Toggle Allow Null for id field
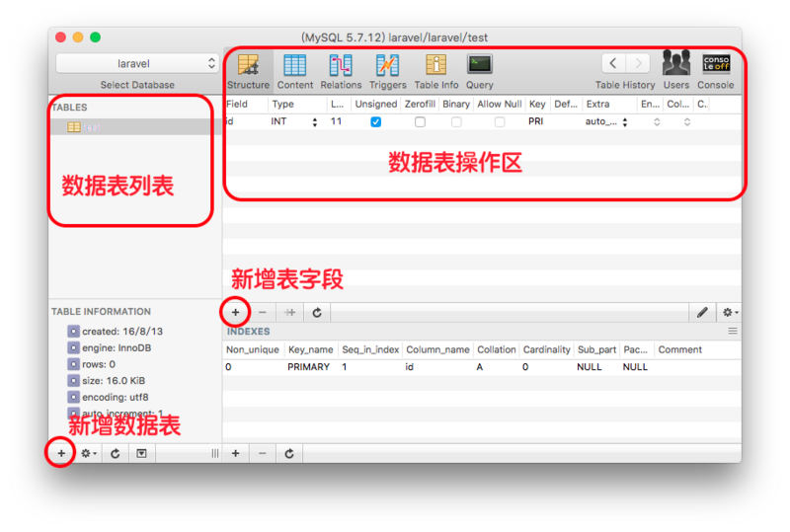This screenshot has height=532, width=790. click(x=500, y=122)
